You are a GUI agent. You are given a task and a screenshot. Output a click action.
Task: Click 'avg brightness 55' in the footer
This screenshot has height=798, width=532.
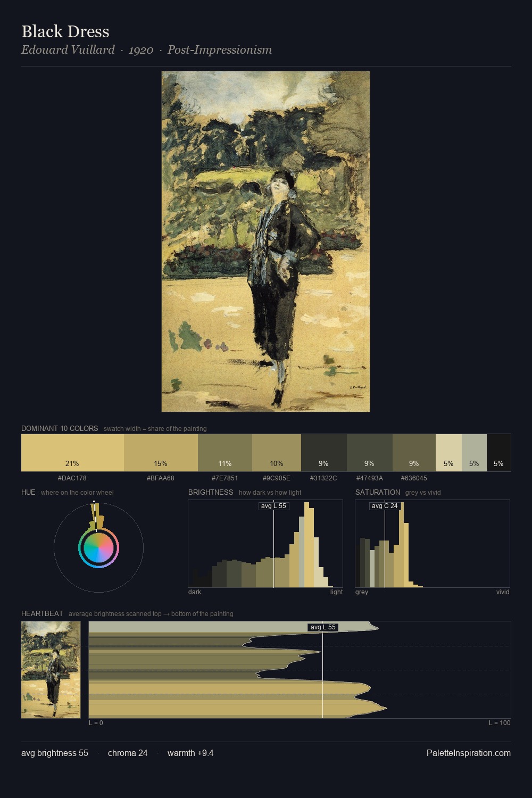tap(55, 753)
